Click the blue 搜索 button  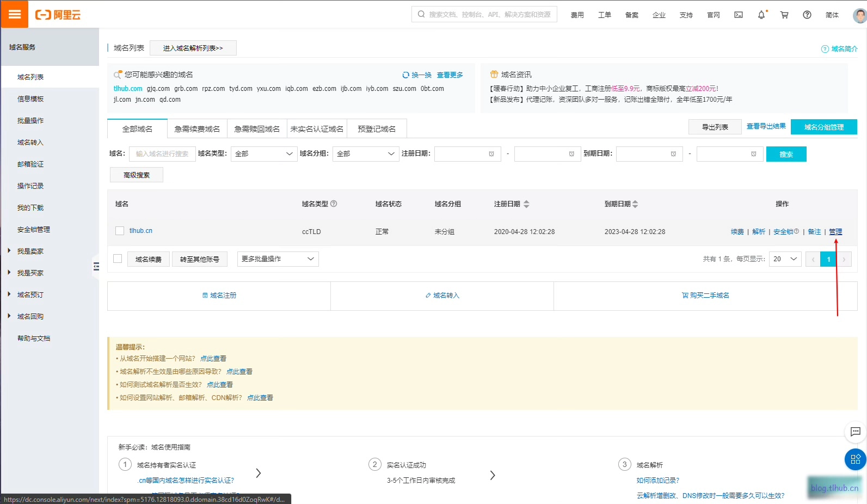786,154
